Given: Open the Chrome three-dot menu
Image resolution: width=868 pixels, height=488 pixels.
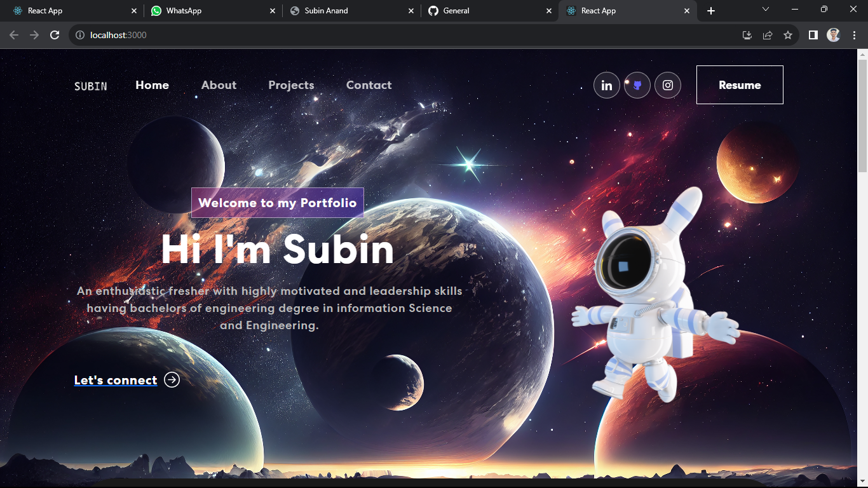Looking at the screenshot, I should coord(853,35).
